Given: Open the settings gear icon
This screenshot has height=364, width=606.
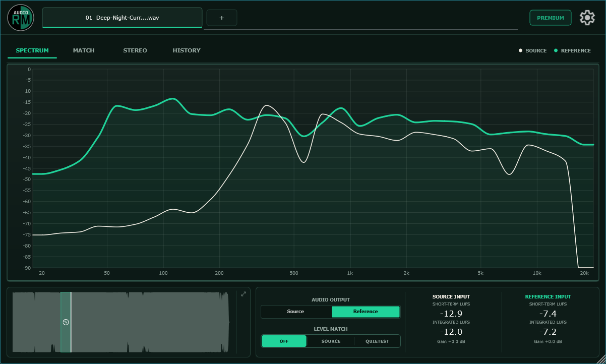Looking at the screenshot, I should tap(587, 18).
